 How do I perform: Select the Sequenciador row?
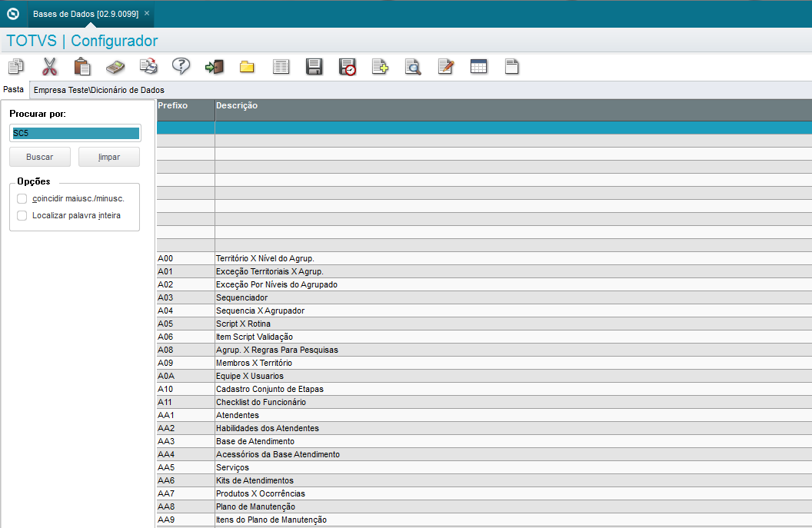[x=484, y=297]
